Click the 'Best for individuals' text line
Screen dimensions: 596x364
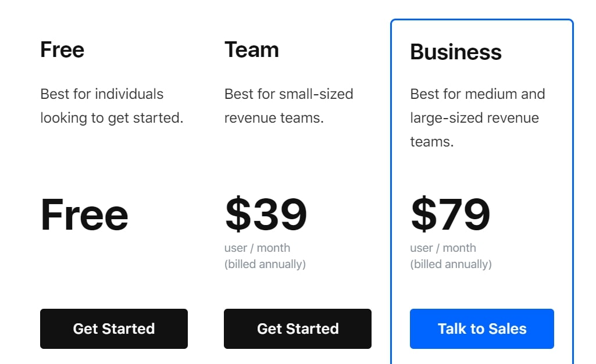coord(102,94)
